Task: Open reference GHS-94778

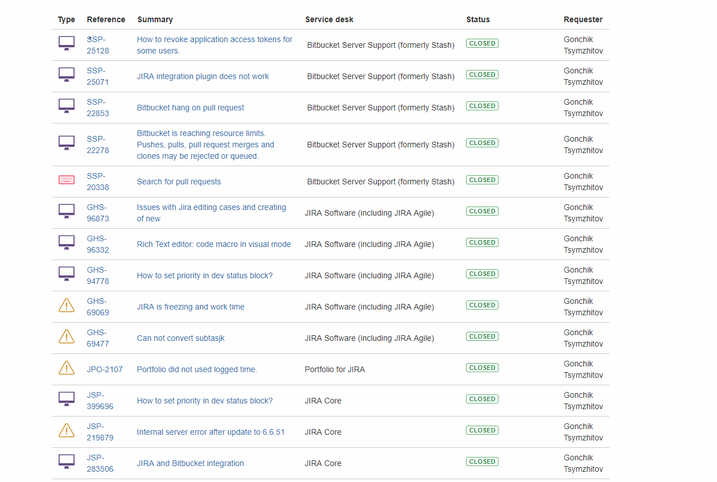Action: pos(98,275)
